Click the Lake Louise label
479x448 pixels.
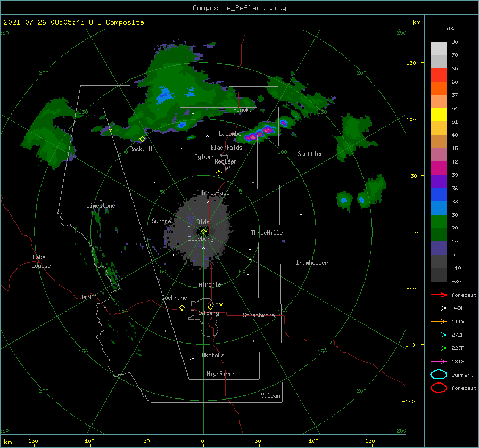point(41,262)
